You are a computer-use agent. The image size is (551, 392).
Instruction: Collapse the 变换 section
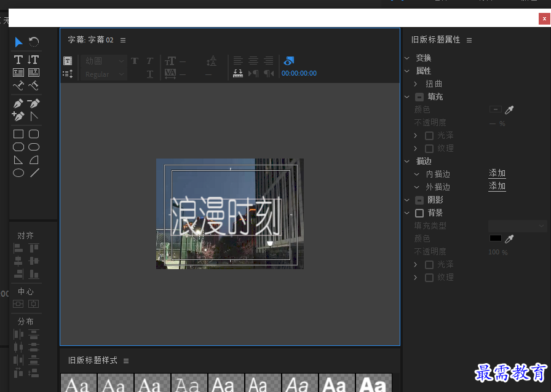pos(407,58)
